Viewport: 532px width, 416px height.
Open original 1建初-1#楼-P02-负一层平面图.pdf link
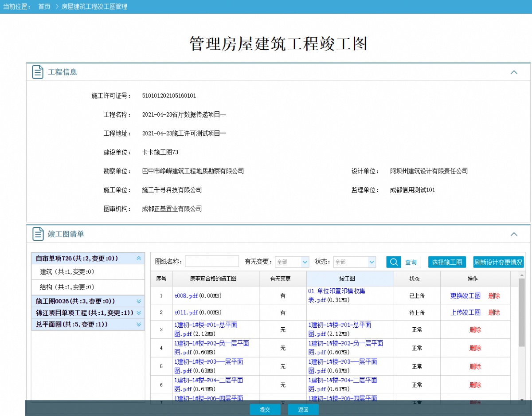(211, 348)
